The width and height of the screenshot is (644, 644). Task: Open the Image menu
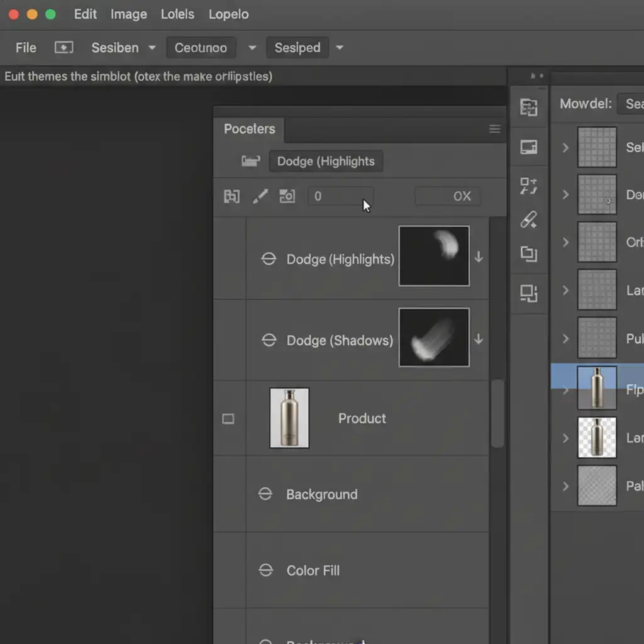click(128, 14)
